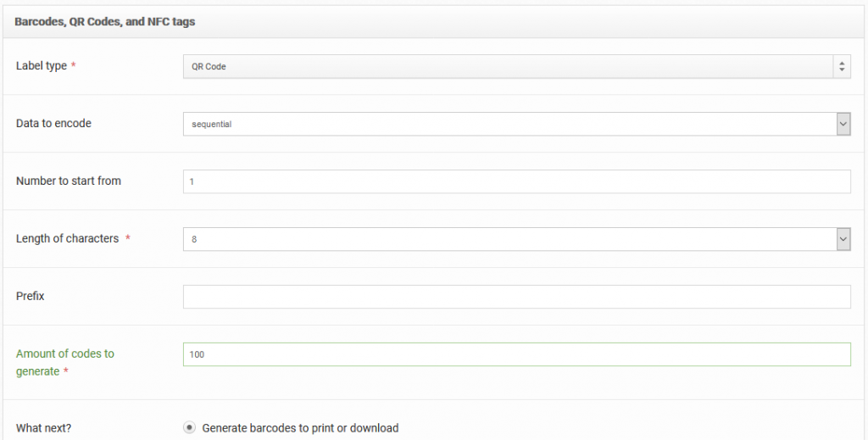The width and height of the screenshot is (868, 440).
Task: Click the Number to start from field
Action: [x=516, y=181]
